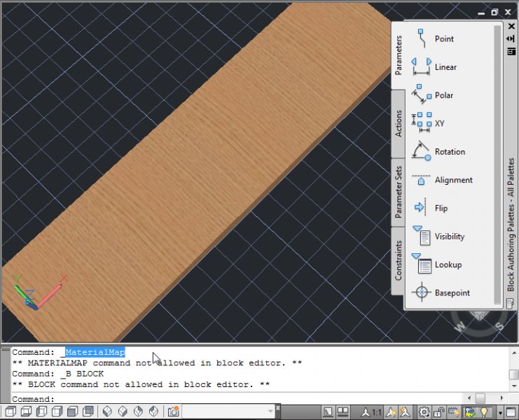The width and height of the screenshot is (519, 420).
Task: Click the command window vertical scroll thumb
Action: (x=513, y=374)
